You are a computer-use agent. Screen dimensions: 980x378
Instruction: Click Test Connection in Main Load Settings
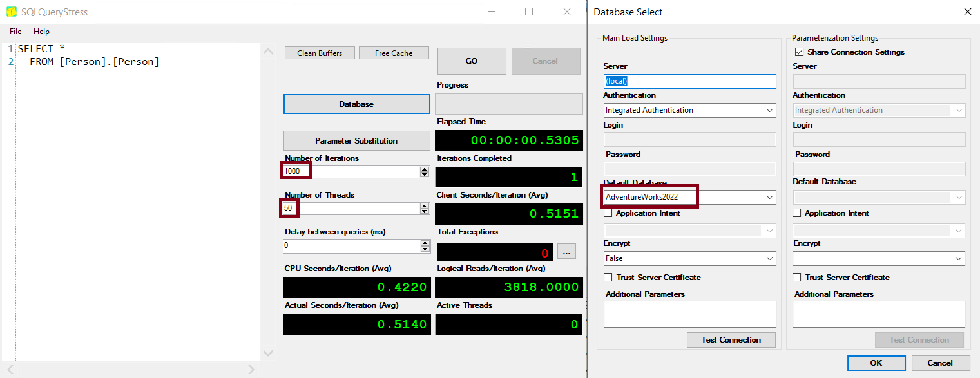click(x=731, y=340)
